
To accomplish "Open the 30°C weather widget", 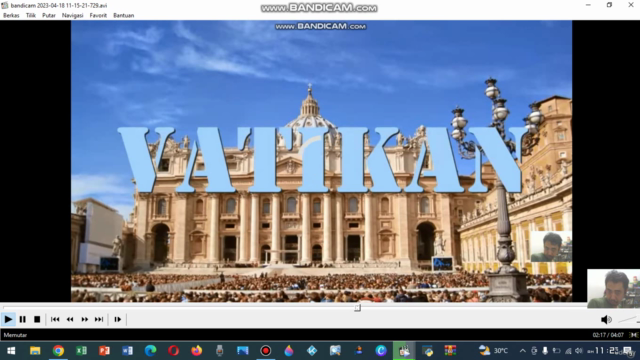I will 493,351.
